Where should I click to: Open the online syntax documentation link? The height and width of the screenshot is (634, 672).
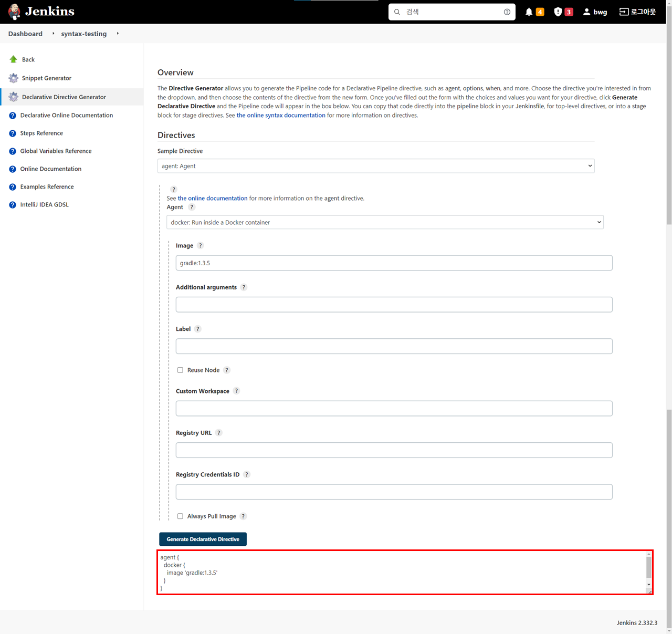[281, 115]
